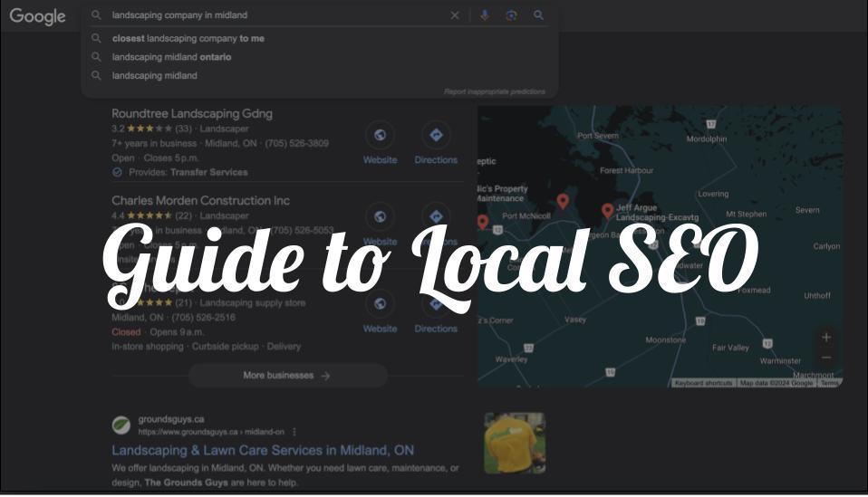Click the Nic's Property Maintenance map pin
This screenshot has width=868, height=497.
(483, 222)
